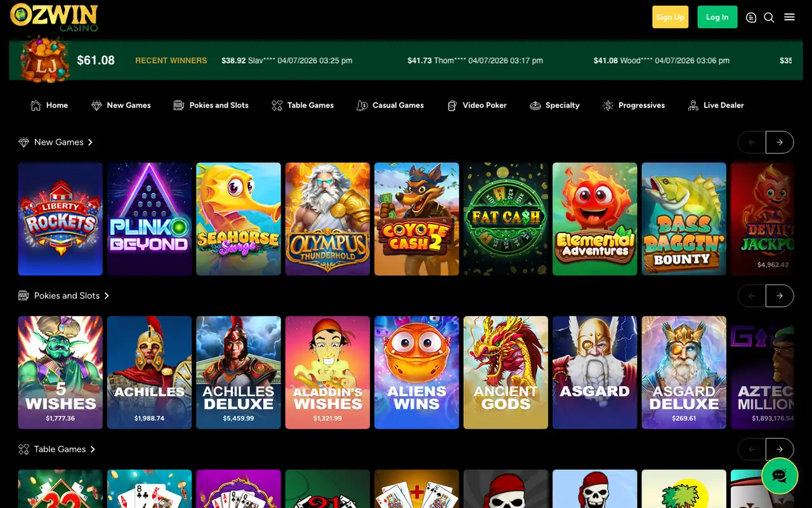The height and width of the screenshot is (508, 812).
Task: Open the Achilles slot showing $1,988.74
Action: (x=150, y=373)
